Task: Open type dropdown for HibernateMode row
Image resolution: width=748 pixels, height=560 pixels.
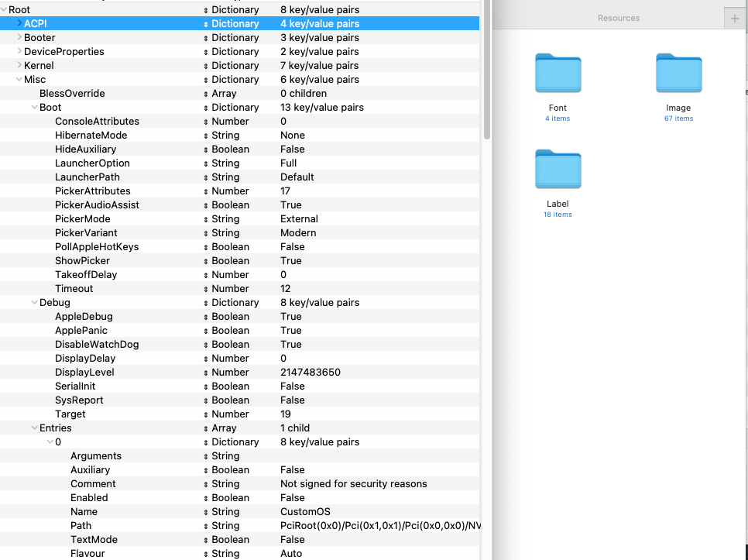Action: 206,136
